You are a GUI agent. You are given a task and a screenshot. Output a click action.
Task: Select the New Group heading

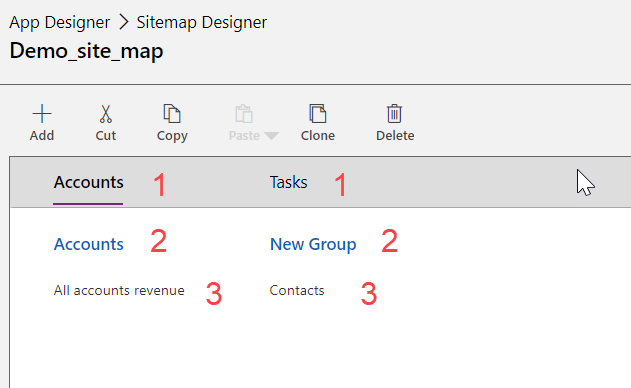point(313,244)
